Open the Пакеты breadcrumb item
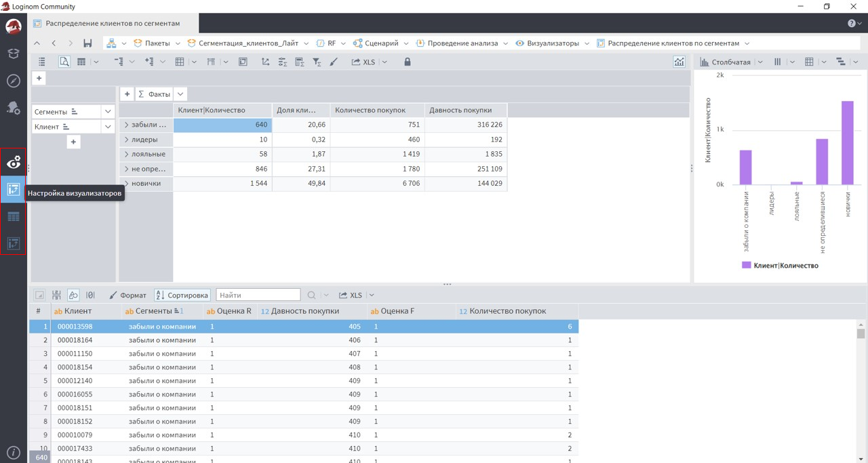Viewport: 868px width, 463px height. 157,43
